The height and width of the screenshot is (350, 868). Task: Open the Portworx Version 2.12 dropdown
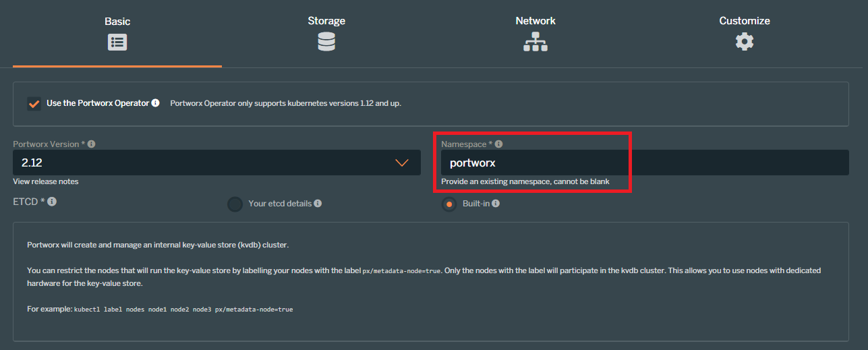pos(216,163)
